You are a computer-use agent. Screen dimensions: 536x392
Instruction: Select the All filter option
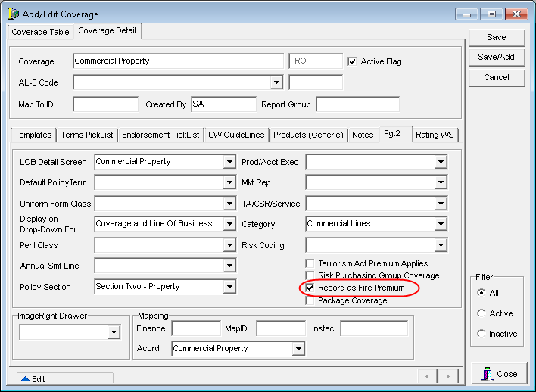coord(481,293)
